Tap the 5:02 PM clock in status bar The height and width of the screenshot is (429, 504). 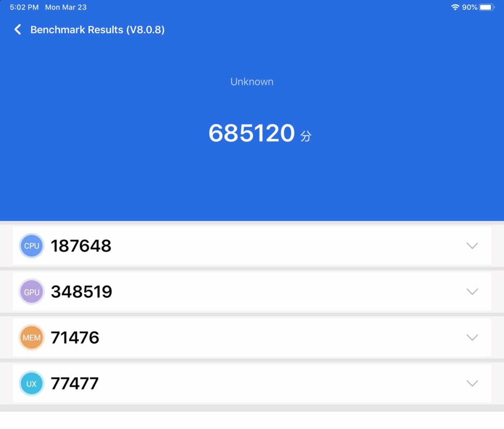coord(24,7)
